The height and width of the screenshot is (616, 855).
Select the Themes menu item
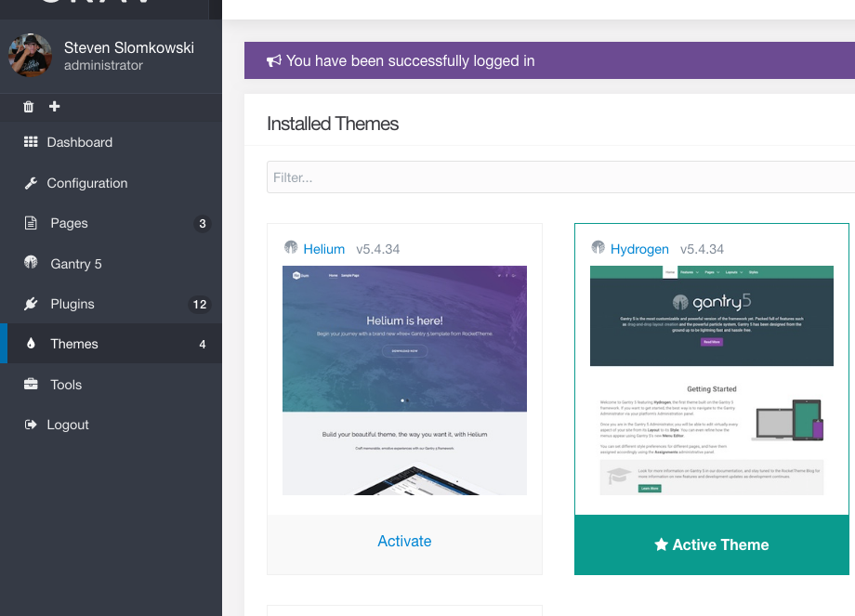click(112, 344)
